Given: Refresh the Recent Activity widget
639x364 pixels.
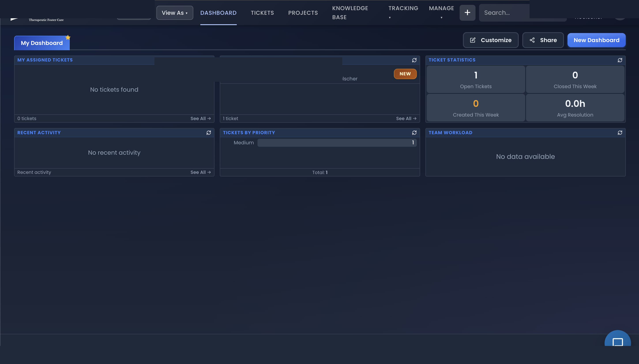Looking at the screenshot, I should tap(209, 132).
